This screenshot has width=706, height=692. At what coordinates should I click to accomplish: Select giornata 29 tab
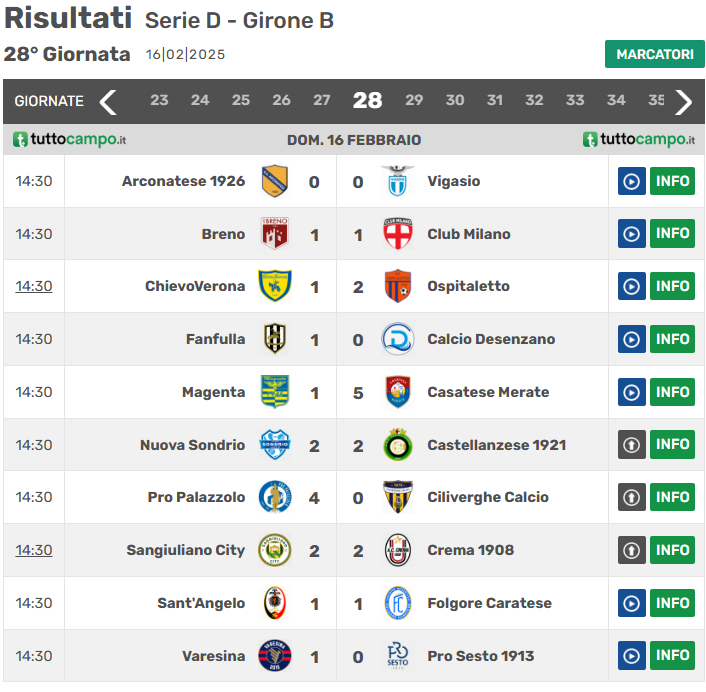coord(414,100)
